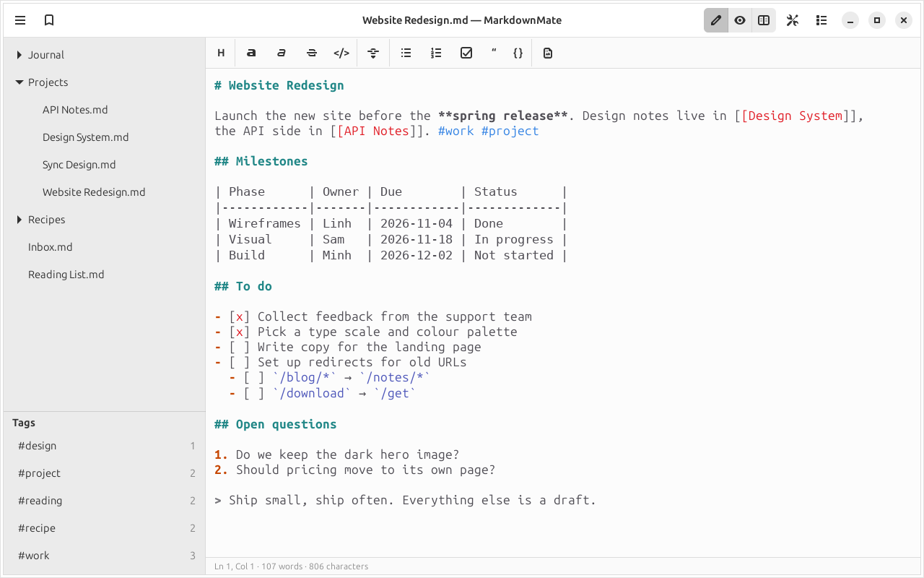Apply strikethrough formatting

tap(312, 53)
